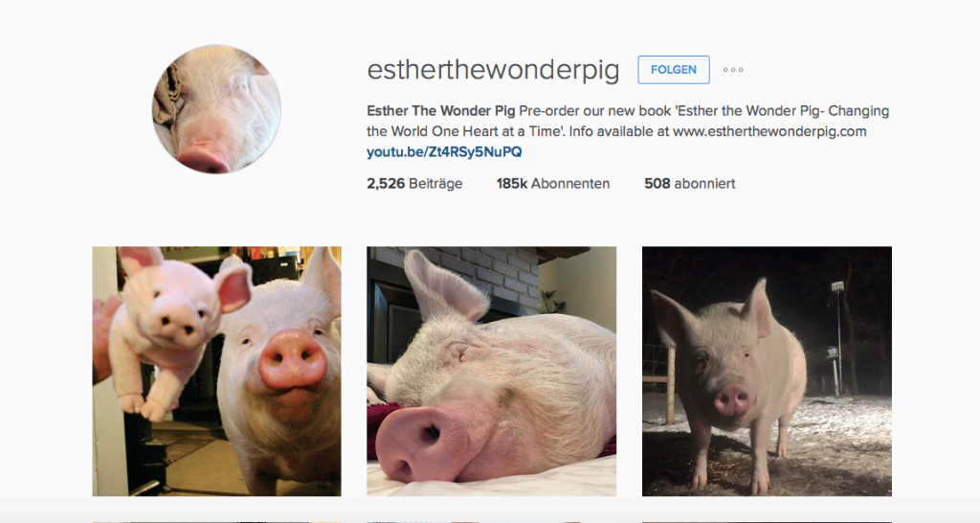Viewport: 980px width, 523px height.
Task: Click the pink plush pig toy
Action: (175, 329)
